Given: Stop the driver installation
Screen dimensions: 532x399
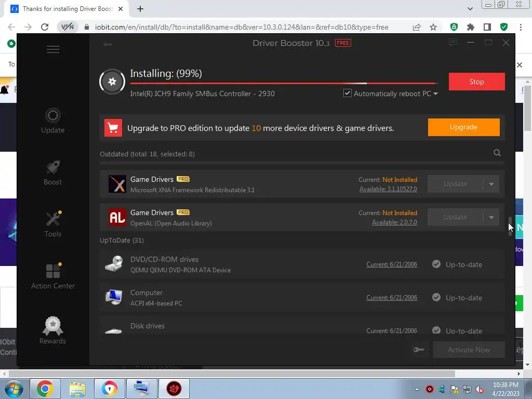Looking at the screenshot, I should click(477, 82).
